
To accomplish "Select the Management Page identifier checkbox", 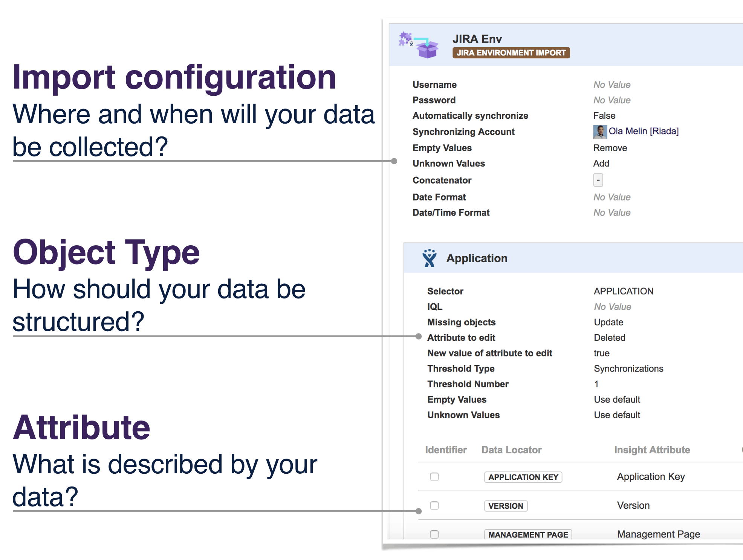I will pos(434,535).
